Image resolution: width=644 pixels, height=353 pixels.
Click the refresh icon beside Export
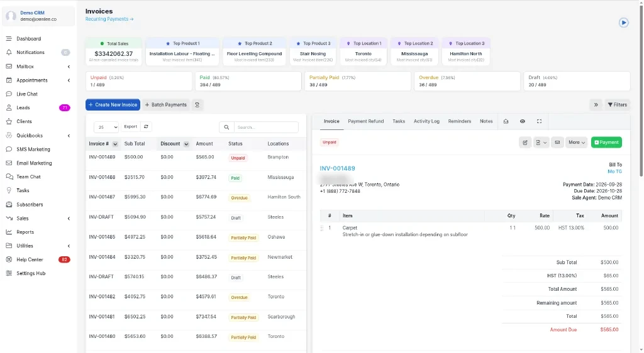146,127
